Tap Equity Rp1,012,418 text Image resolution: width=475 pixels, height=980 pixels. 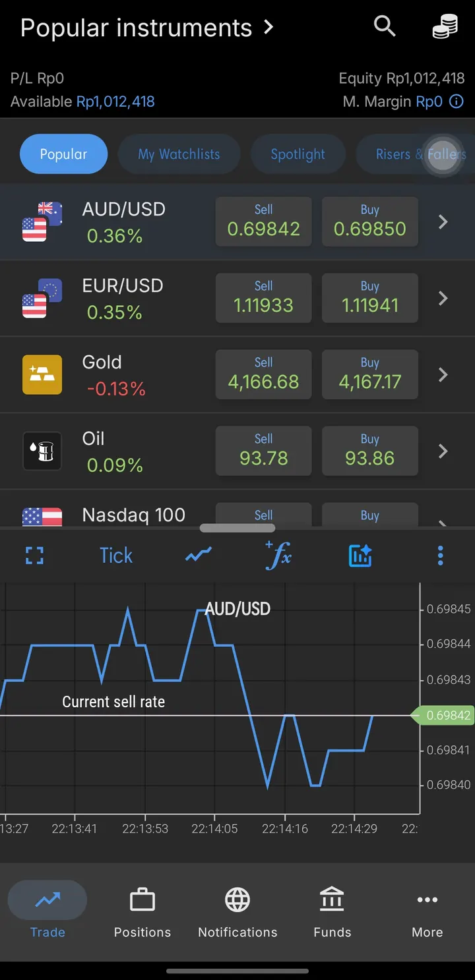[402, 78]
